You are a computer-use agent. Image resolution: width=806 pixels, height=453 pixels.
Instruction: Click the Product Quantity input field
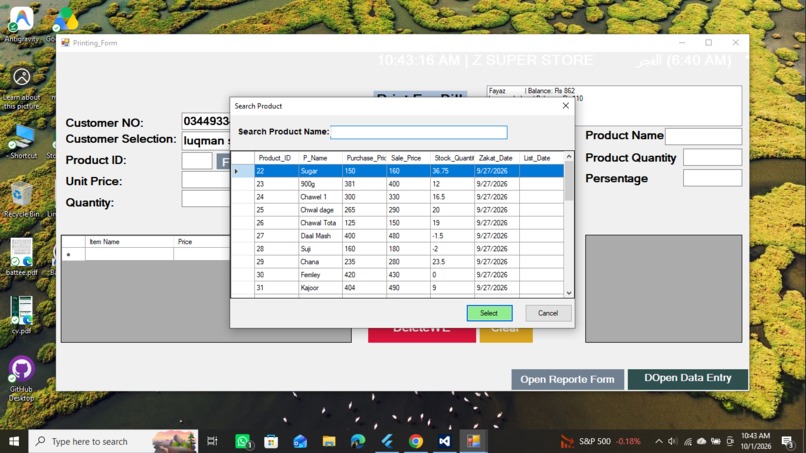(712, 157)
